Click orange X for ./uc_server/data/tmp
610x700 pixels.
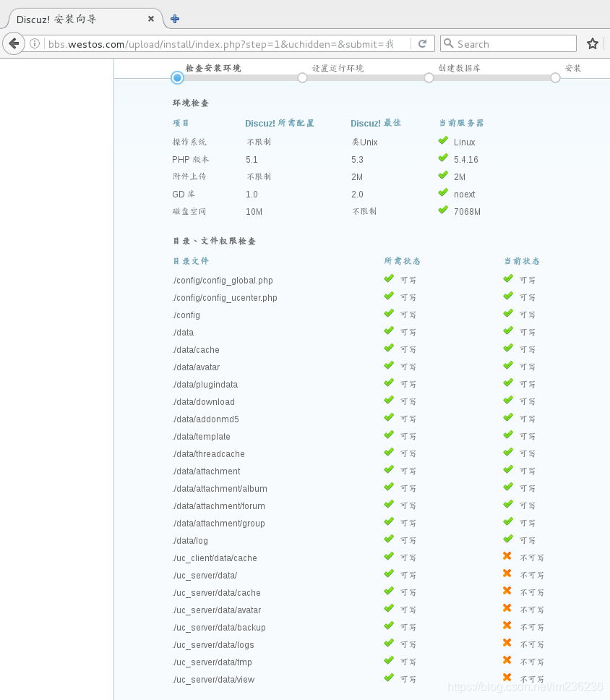pyautogui.click(x=507, y=660)
